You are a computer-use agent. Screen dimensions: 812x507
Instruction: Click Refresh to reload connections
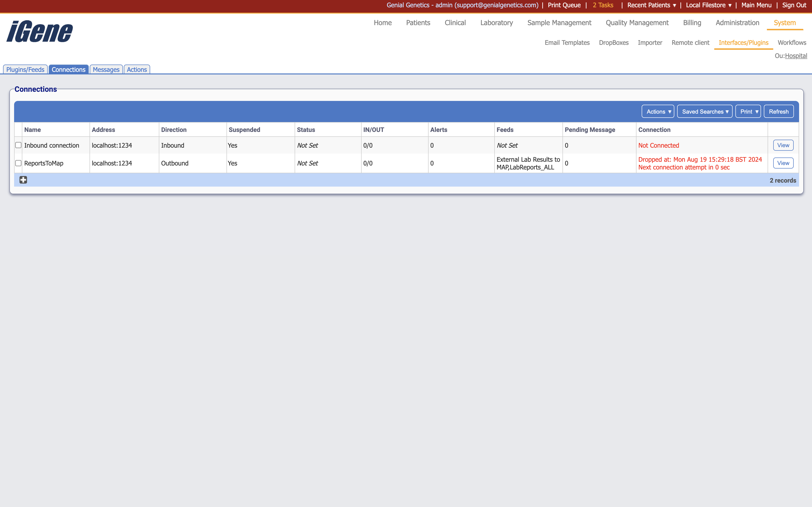pos(778,111)
